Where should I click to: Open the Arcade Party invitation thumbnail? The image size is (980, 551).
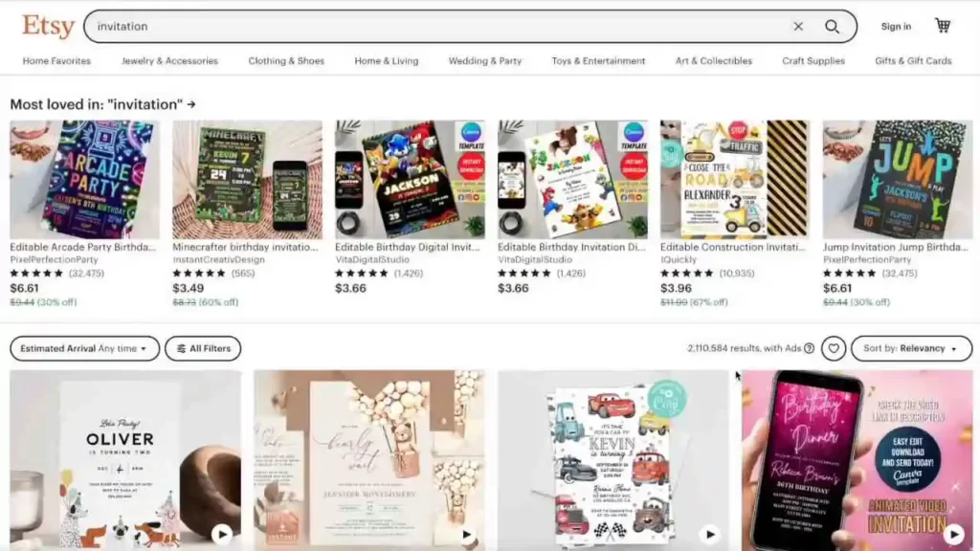tap(84, 179)
